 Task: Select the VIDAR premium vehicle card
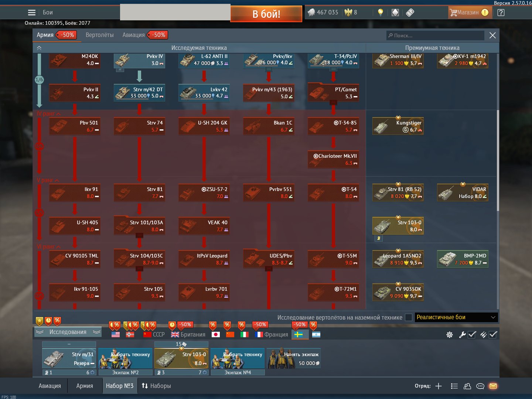click(463, 192)
